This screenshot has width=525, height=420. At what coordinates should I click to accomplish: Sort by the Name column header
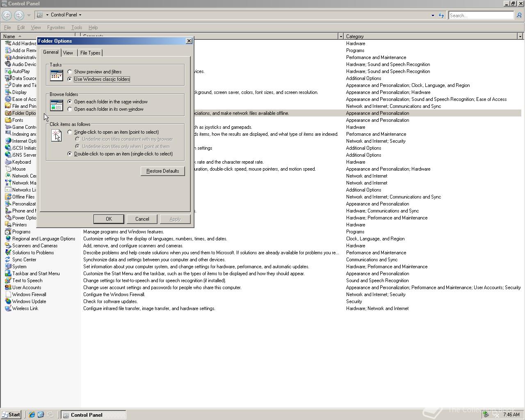coord(38,37)
